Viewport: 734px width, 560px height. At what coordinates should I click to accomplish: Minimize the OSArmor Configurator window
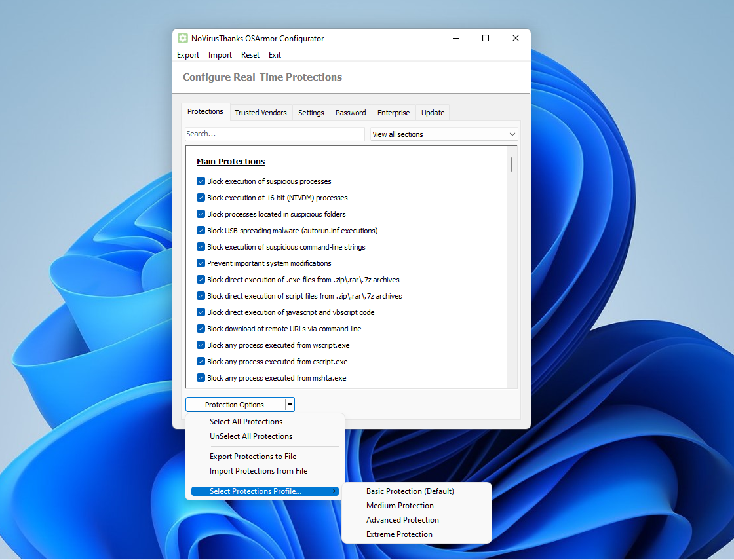tap(456, 39)
